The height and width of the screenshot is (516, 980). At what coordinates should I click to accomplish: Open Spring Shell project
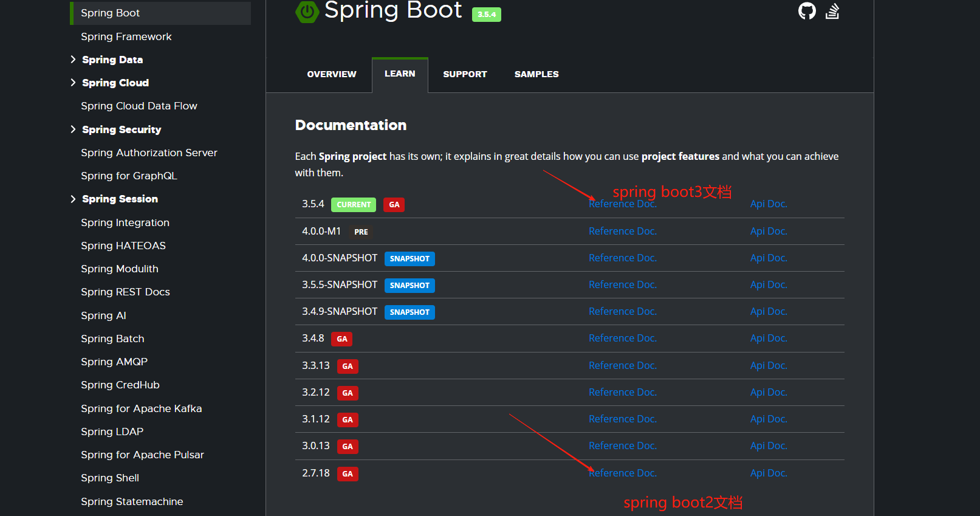(110, 478)
